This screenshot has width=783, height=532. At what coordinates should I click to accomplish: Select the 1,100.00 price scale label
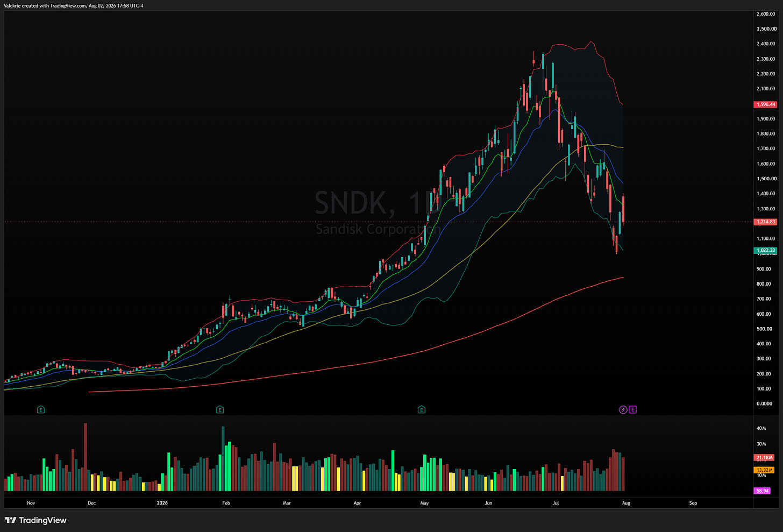766,239
